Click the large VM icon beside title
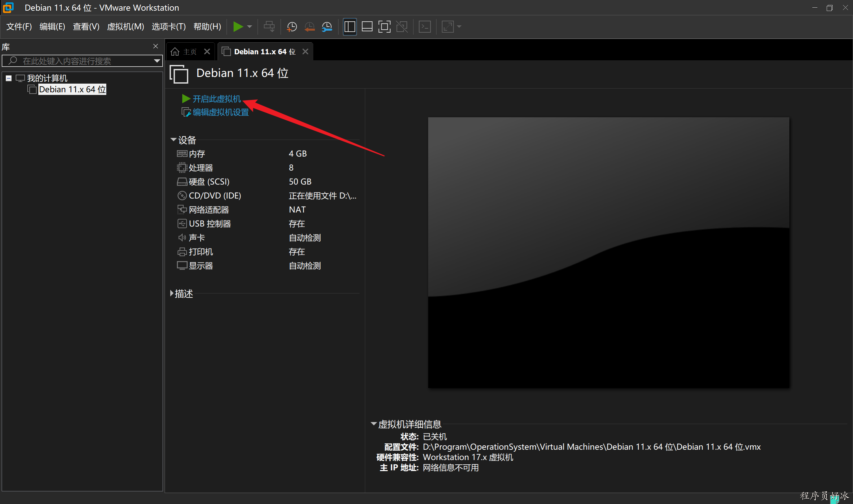Image resolution: width=853 pixels, height=504 pixels. (179, 74)
